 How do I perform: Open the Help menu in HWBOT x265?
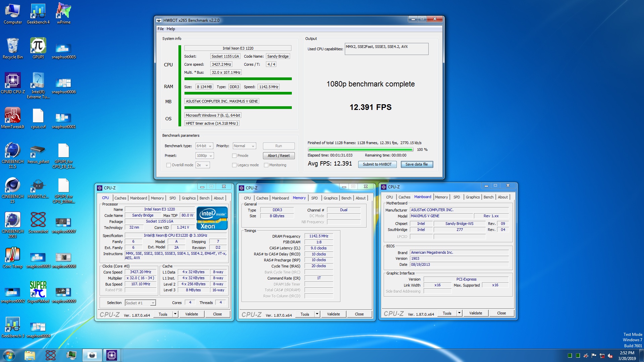171,29
